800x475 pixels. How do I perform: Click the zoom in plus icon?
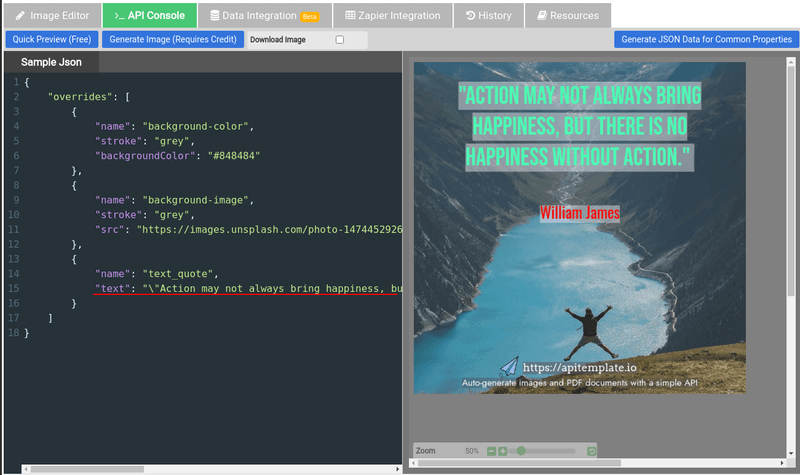pyautogui.click(x=503, y=451)
